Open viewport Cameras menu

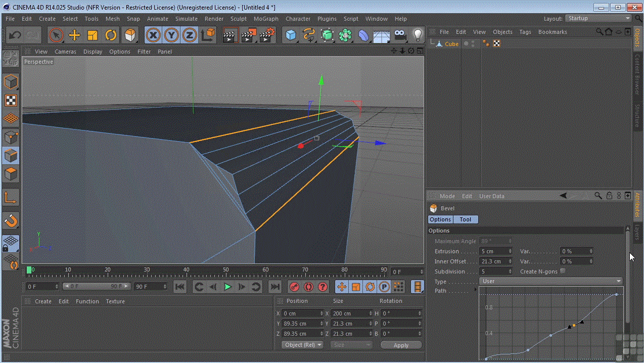click(x=65, y=52)
